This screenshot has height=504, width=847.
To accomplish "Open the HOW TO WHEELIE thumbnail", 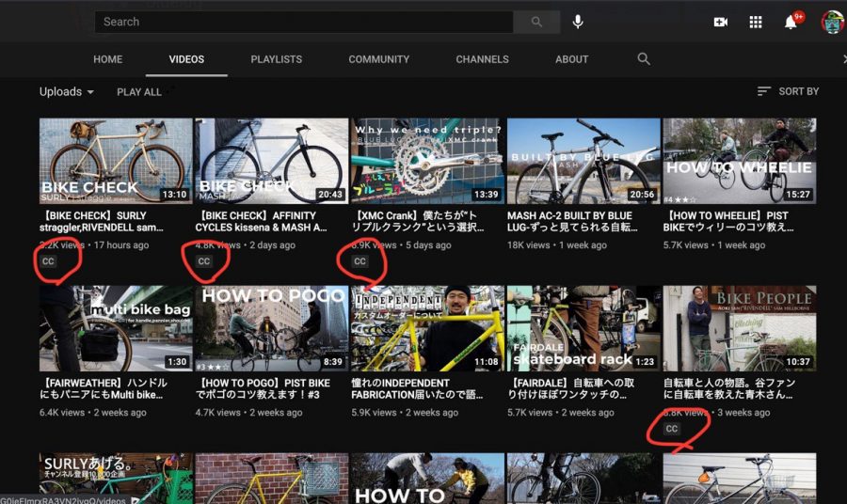I will tap(740, 161).
